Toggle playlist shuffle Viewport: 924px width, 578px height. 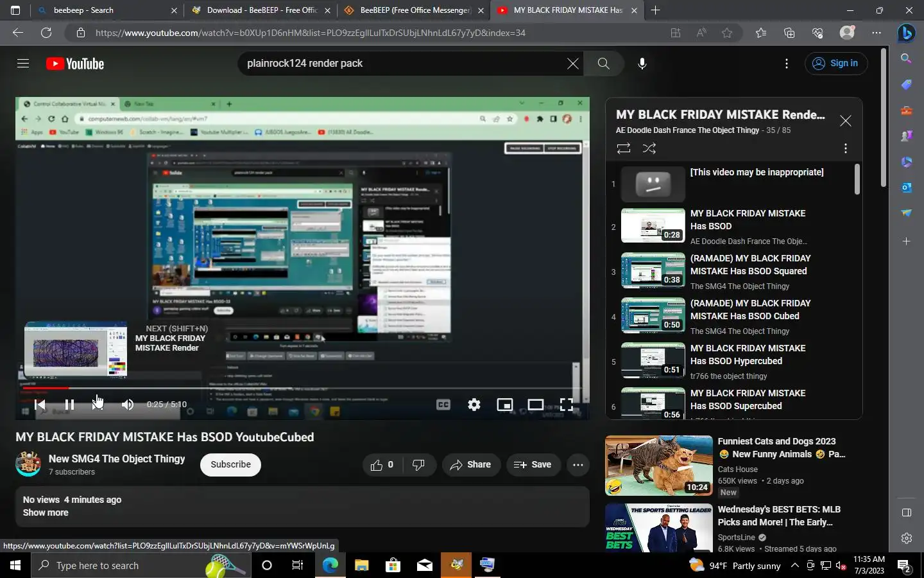click(649, 148)
